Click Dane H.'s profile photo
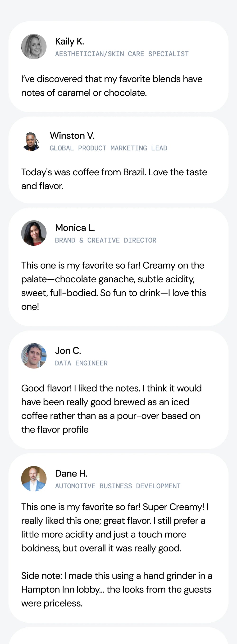This screenshot has height=644, width=237. tap(34, 479)
